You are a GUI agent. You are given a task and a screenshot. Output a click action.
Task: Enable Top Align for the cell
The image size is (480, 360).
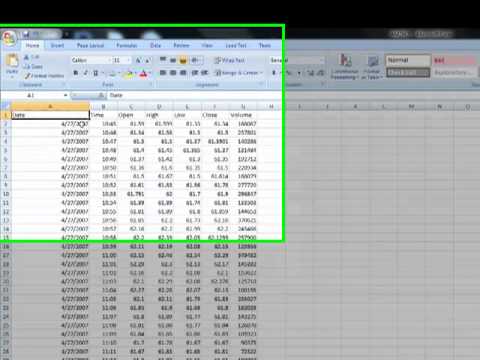click(163, 60)
